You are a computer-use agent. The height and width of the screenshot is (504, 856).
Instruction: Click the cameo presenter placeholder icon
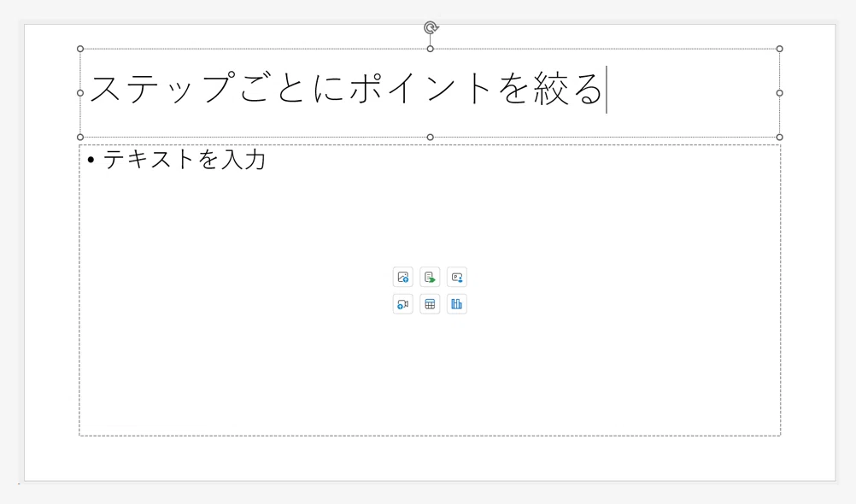(457, 277)
